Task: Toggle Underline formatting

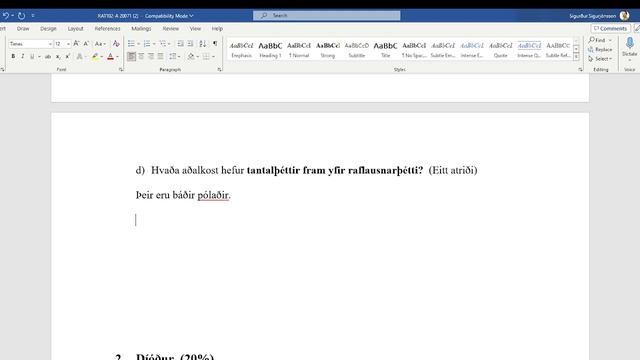Action: [32, 56]
